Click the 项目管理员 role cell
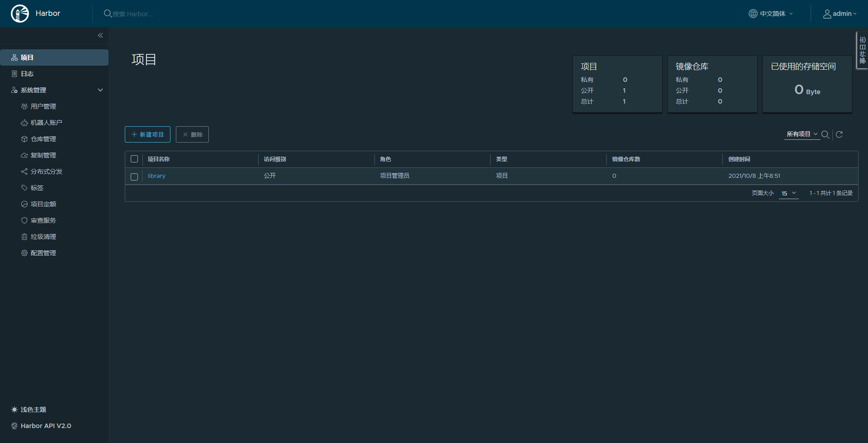868x443 pixels. click(x=395, y=176)
